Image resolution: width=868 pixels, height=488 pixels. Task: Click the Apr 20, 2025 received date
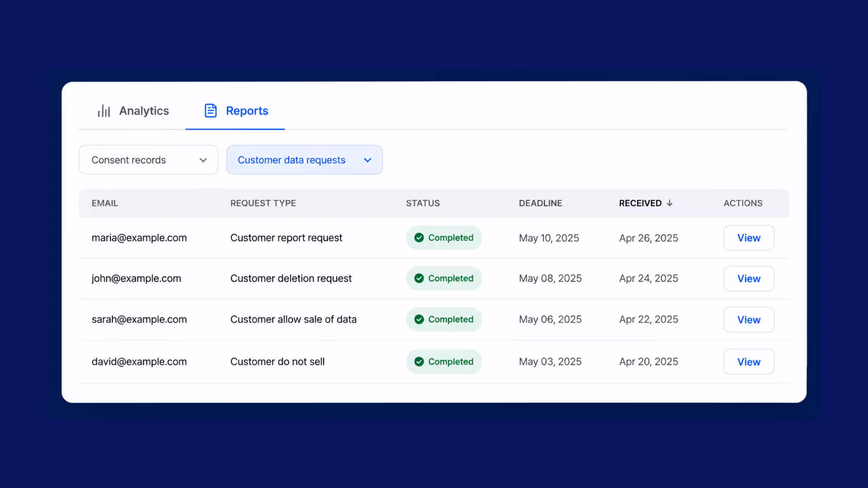649,362
